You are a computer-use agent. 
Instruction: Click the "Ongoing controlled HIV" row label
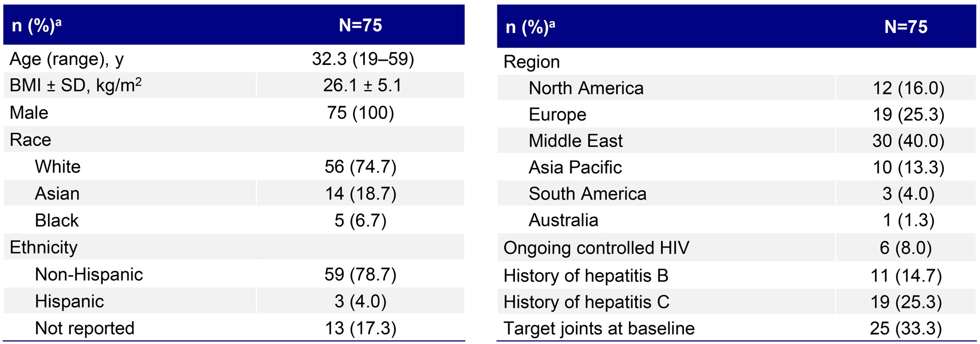(x=596, y=248)
